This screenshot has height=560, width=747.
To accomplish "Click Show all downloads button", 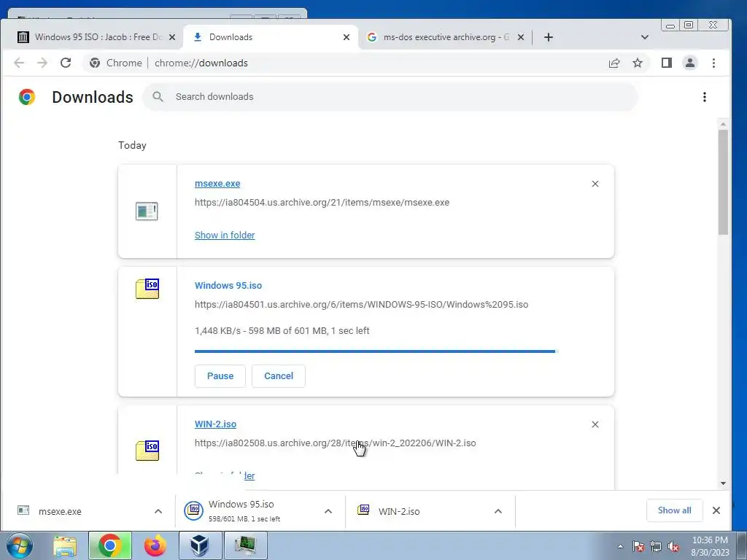I will (674, 510).
